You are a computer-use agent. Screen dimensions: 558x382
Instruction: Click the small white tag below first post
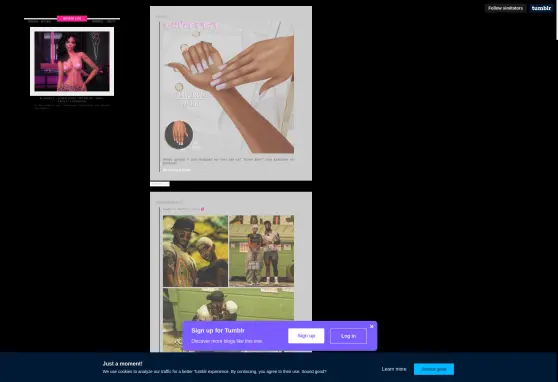coord(159,184)
